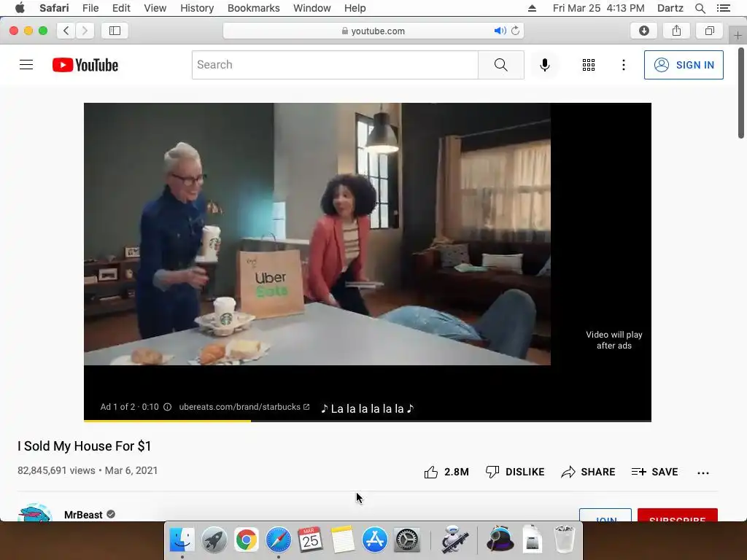
Task: Open the Safari share sheet
Action: [x=676, y=31]
